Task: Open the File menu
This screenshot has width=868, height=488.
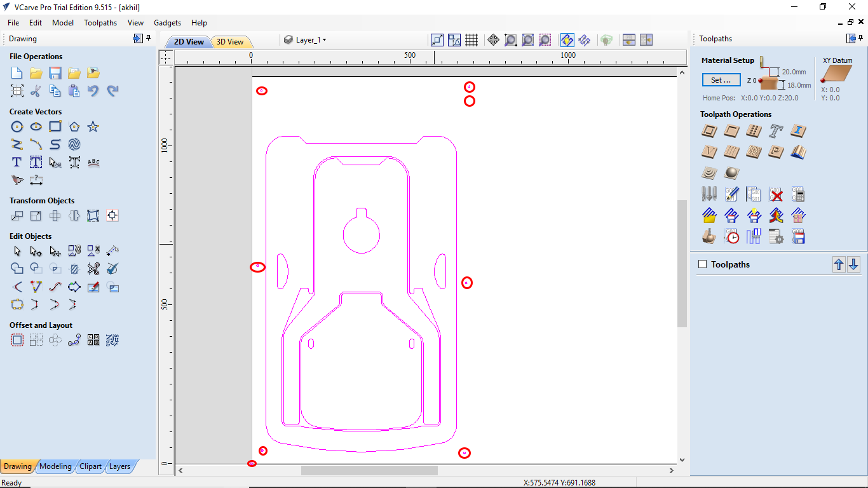Action: point(13,23)
